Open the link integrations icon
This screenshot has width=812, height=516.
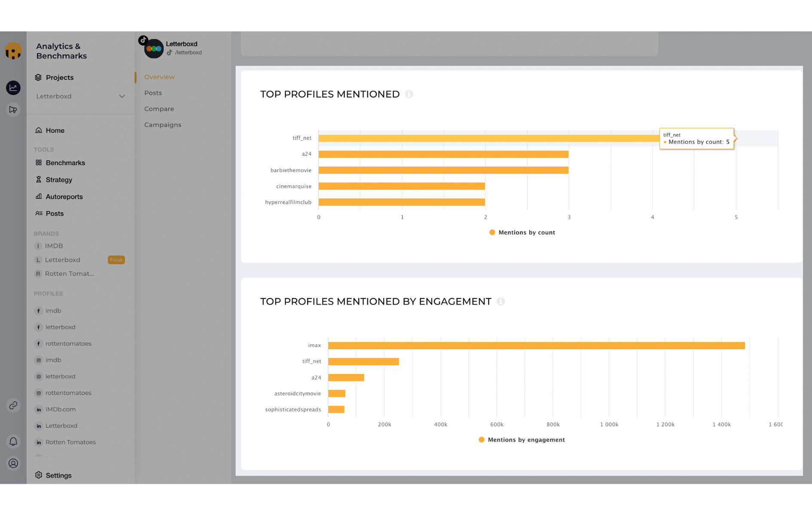[13, 405]
